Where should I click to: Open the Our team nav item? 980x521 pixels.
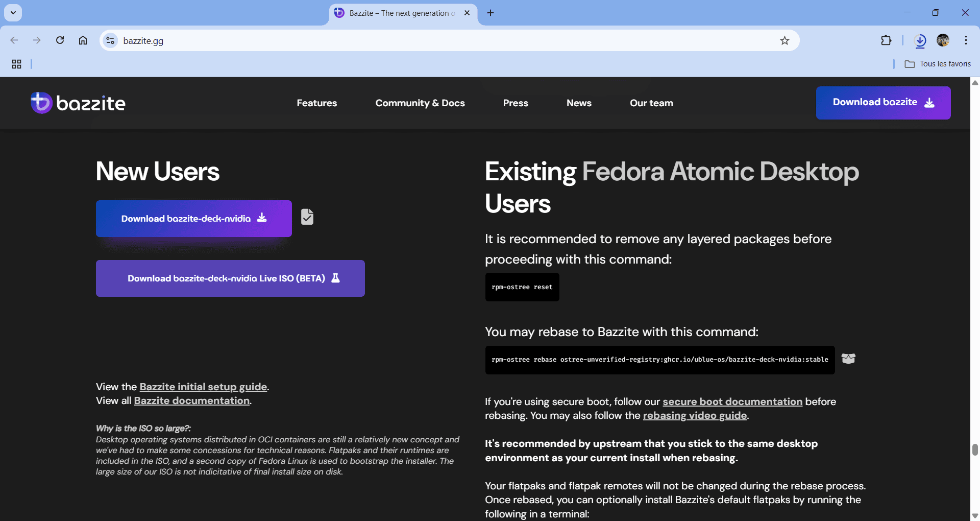[x=651, y=103]
